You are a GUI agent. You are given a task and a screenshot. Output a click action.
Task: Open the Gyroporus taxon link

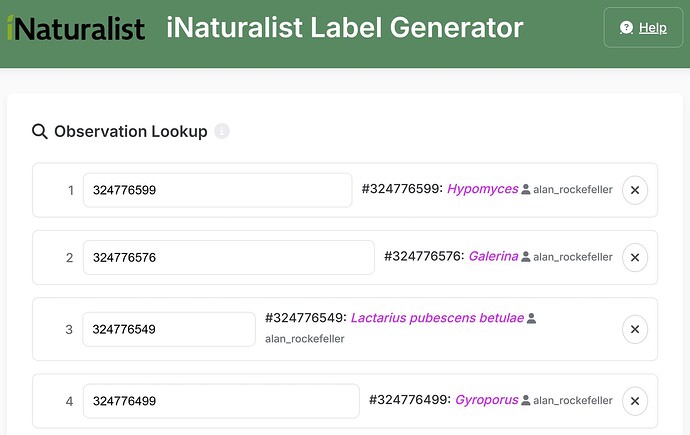[x=486, y=400]
